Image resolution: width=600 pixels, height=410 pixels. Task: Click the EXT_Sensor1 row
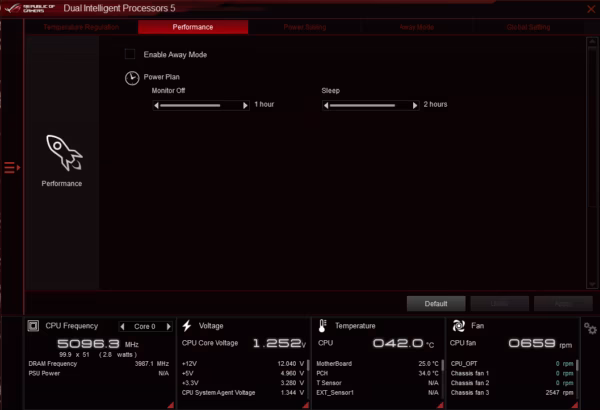378,393
